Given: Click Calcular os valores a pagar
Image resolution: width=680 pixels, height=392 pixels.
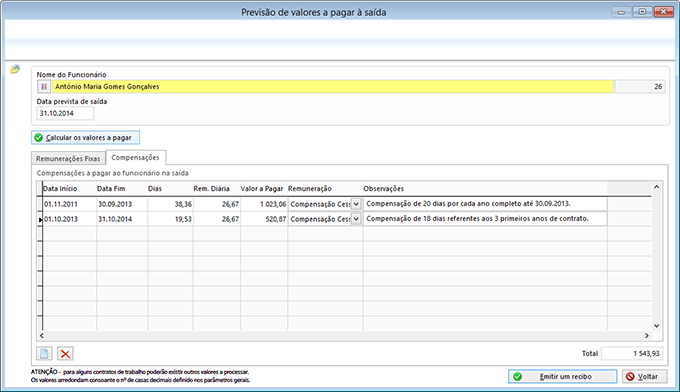Looking at the screenshot, I should point(85,137).
